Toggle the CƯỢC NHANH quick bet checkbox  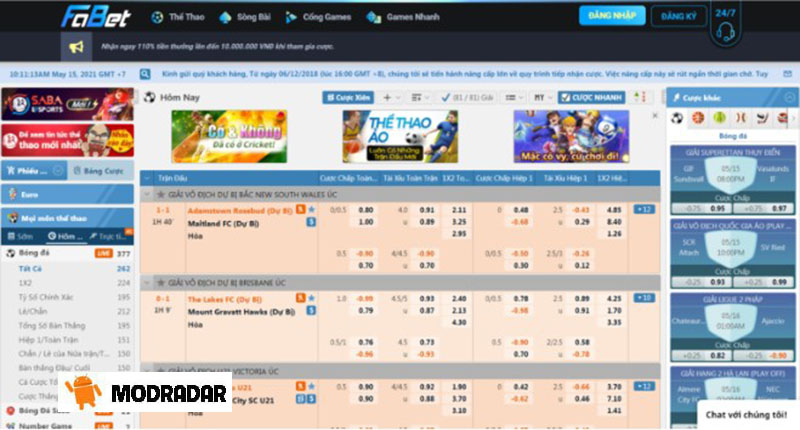pyautogui.click(x=565, y=97)
